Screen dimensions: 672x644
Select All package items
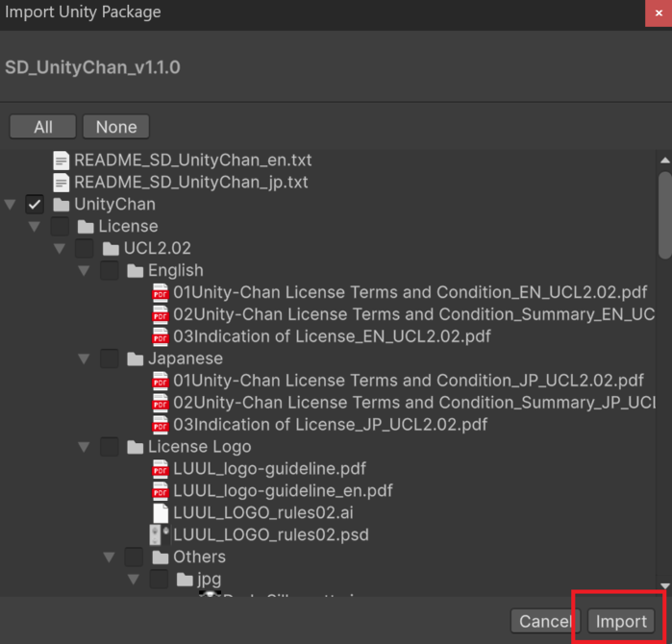43,127
